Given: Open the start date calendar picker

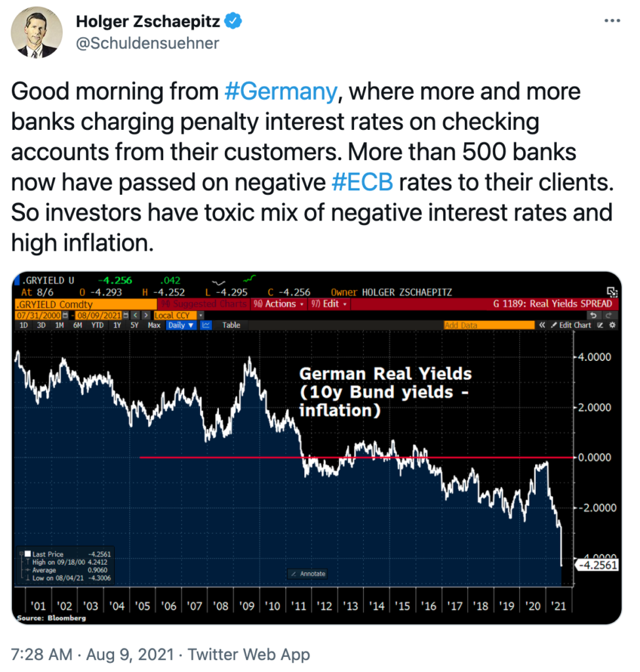Looking at the screenshot, I should click(x=65, y=316).
